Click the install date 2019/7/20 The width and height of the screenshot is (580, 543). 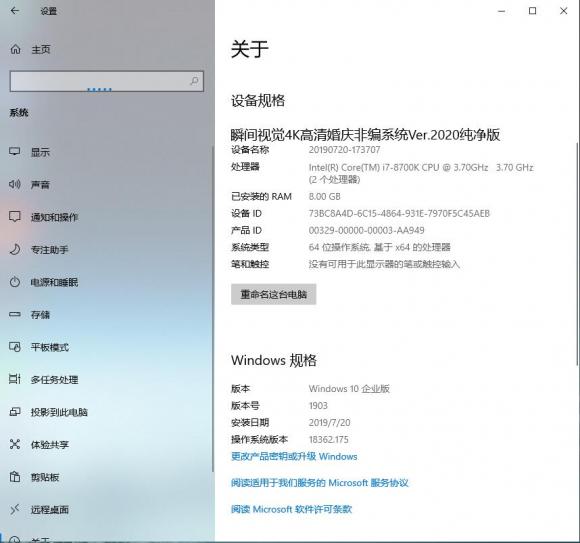tap(329, 423)
